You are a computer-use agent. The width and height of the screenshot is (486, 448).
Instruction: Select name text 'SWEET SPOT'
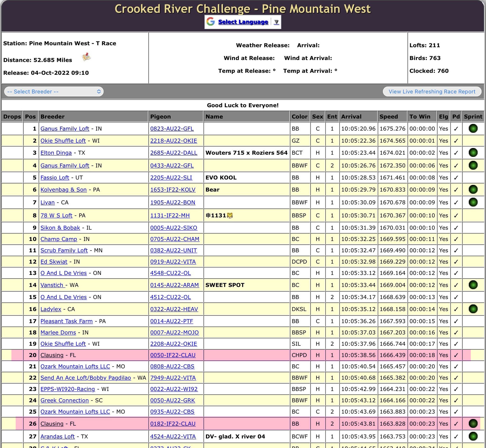pyautogui.click(x=225, y=285)
